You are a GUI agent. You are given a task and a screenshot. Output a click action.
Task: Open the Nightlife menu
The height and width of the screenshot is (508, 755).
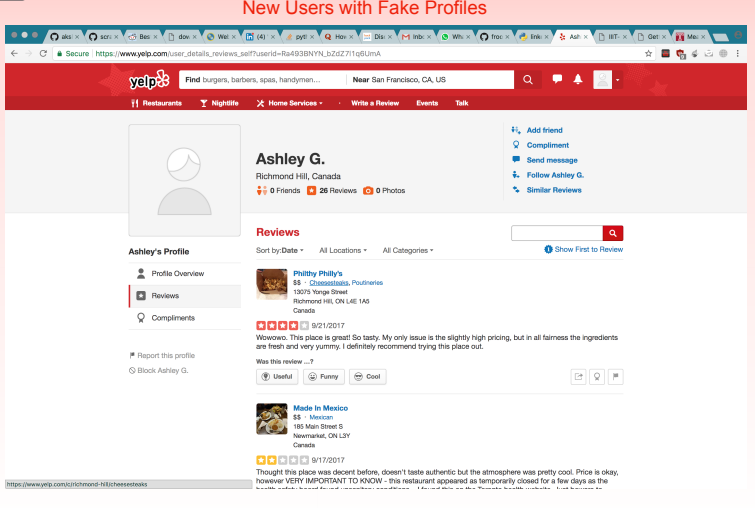[x=220, y=103]
